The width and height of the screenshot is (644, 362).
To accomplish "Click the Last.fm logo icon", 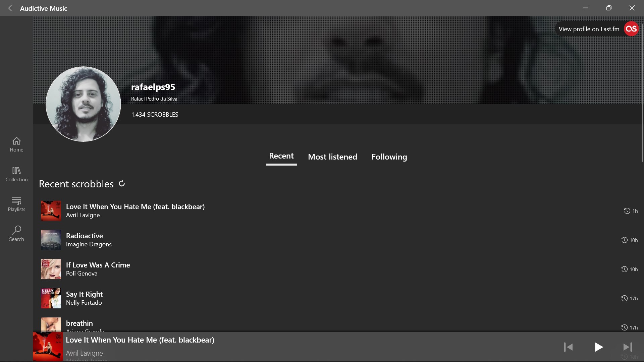I will click(631, 29).
